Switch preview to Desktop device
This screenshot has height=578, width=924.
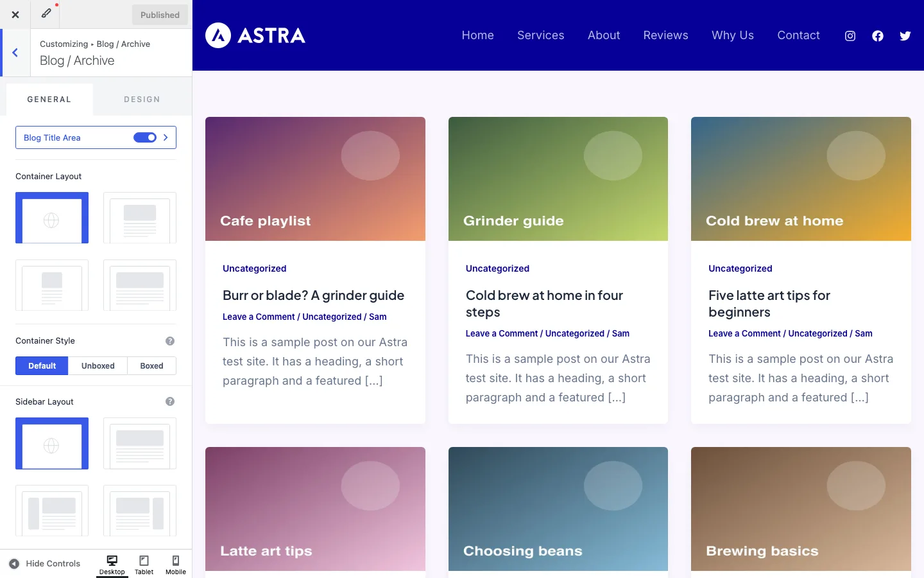[112, 565]
